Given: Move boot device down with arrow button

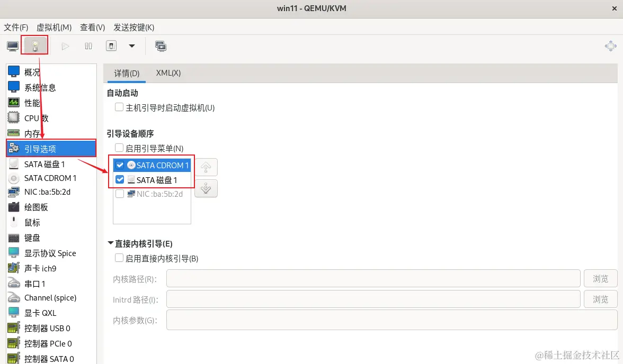Looking at the screenshot, I should tap(206, 188).
